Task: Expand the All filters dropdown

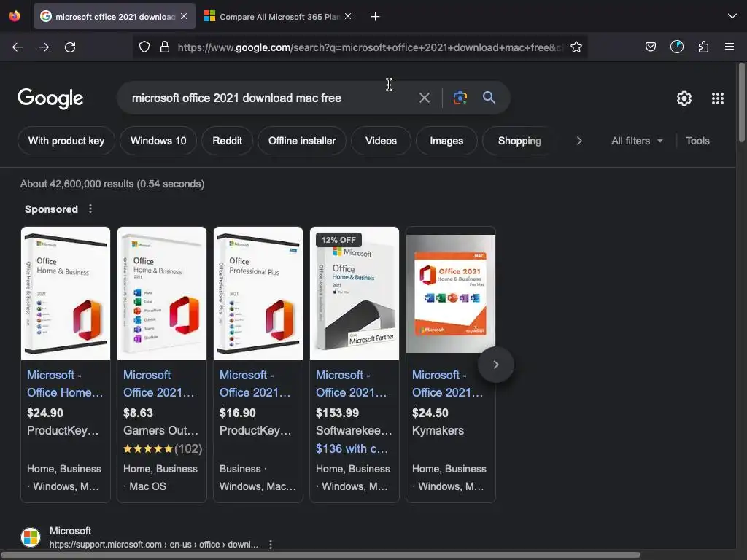Action: [x=637, y=141]
